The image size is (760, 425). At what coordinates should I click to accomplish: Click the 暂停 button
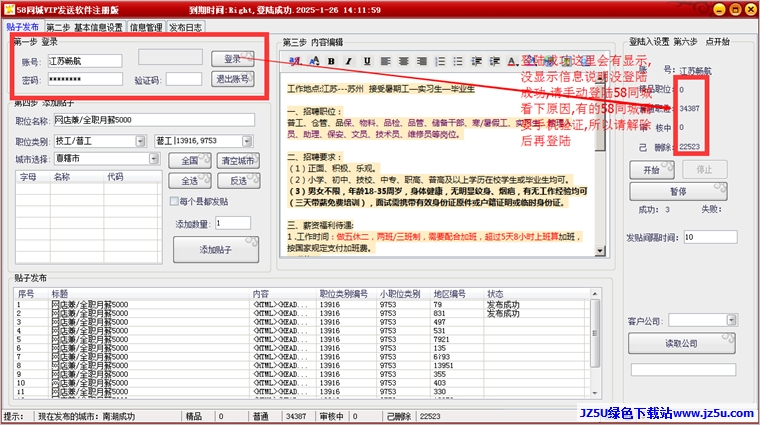[678, 191]
